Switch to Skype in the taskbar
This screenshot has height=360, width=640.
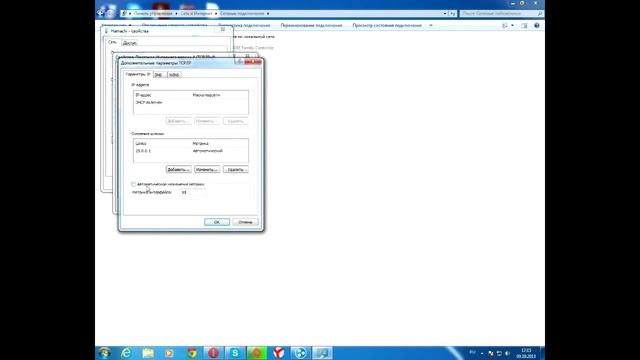[x=235, y=353]
